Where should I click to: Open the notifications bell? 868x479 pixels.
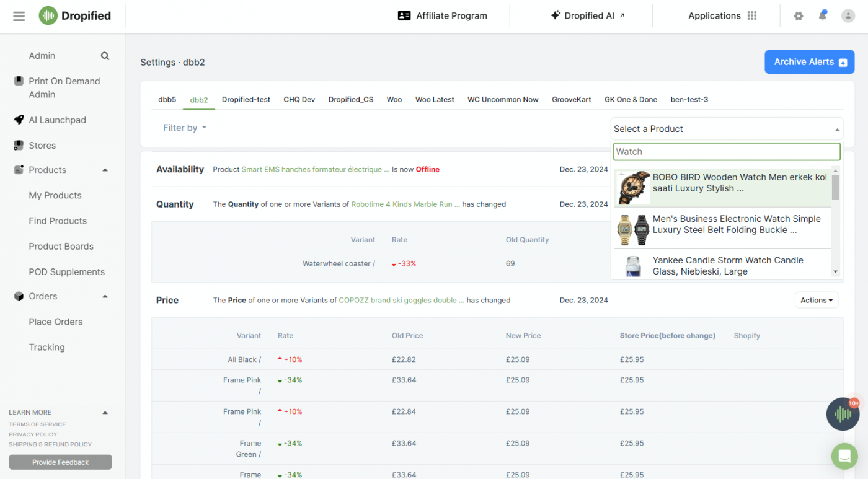coord(823,15)
